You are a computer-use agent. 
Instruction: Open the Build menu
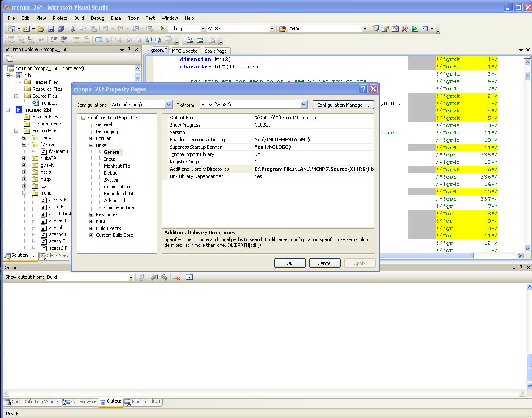(x=79, y=18)
